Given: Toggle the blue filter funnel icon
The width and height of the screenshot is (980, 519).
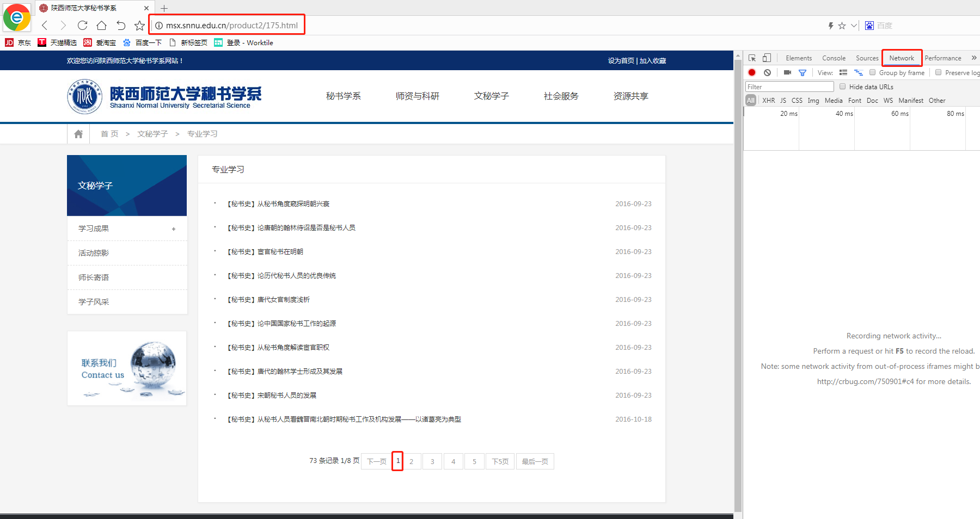Looking at the screenshot, I should click(x=802, y=72).
